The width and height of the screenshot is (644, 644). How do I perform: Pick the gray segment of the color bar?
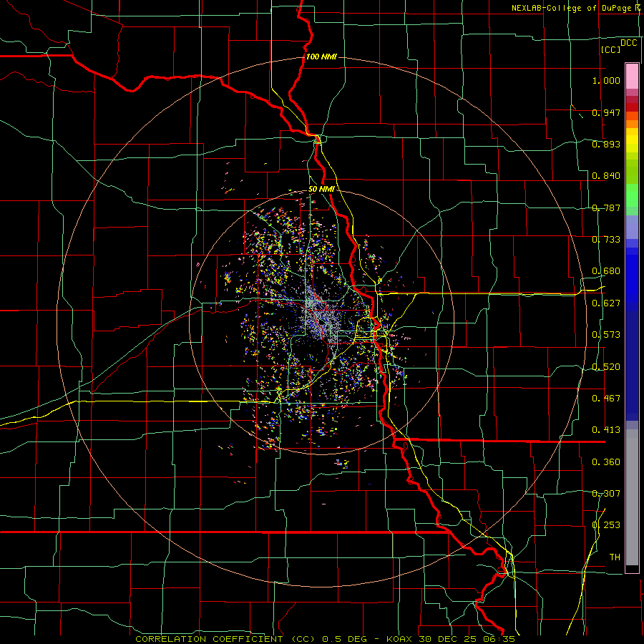coord(632,497)
